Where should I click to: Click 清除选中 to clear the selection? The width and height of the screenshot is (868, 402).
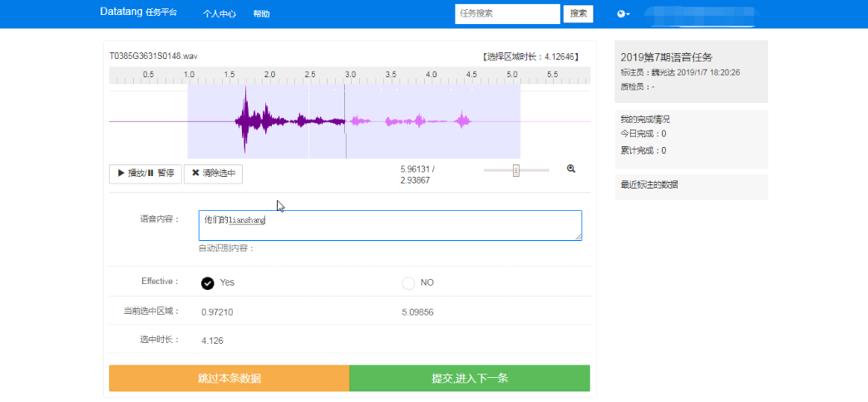pyautogui.click(x=214, y=174)
